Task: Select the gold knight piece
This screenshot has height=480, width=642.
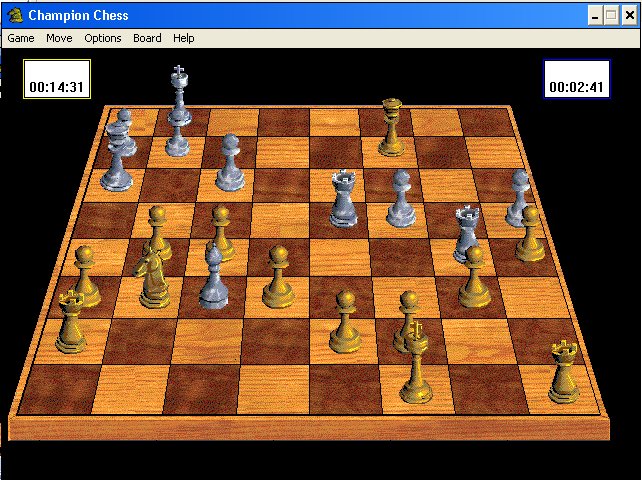Action: click(x=152, y=277)
